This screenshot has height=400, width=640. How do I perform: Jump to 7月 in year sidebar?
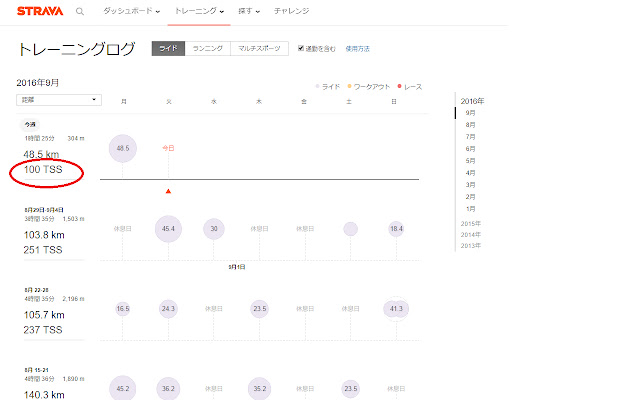click(x=470, y=137)
